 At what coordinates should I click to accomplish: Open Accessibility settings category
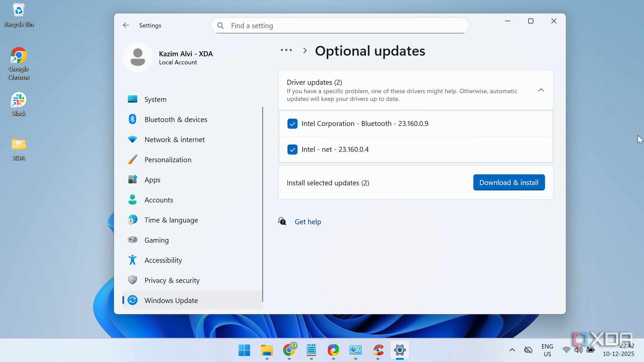[163, 260]
